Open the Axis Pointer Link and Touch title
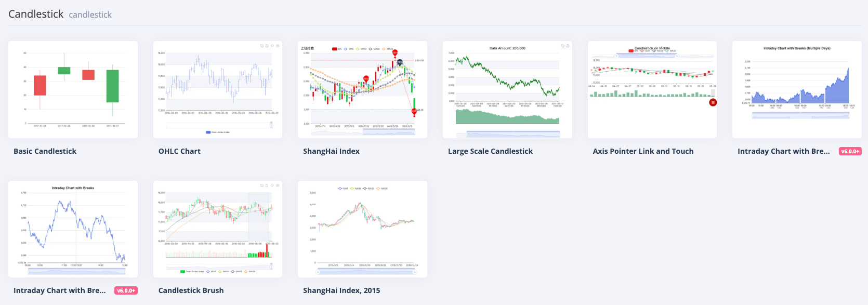This screenshot has height=305, width=868. pyautogui.click(x=643, y=151)
